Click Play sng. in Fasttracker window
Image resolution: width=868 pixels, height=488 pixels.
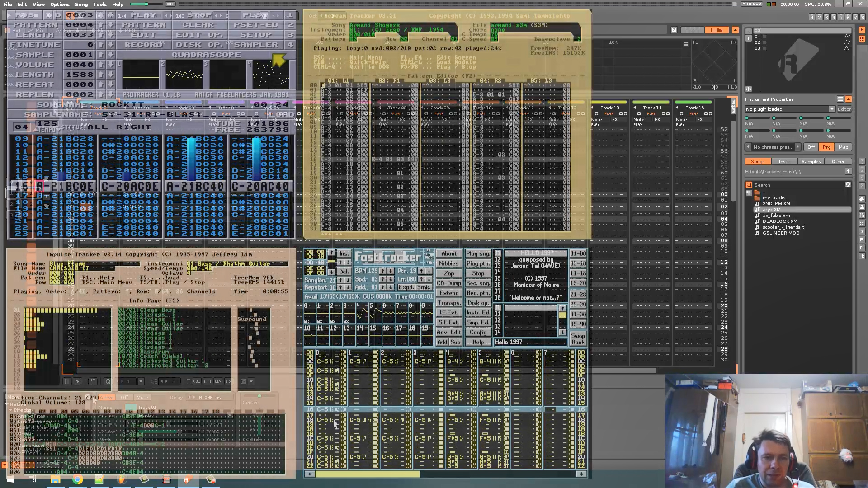[x=478, y=253]
